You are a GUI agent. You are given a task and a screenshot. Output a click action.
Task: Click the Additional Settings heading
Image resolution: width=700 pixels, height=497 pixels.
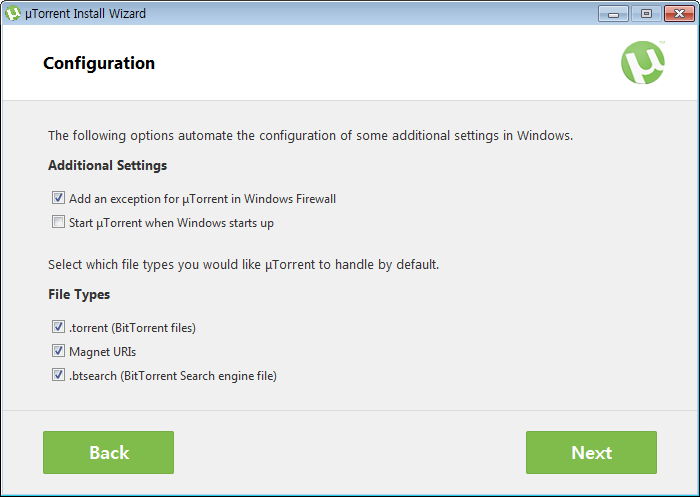[x=108, y=166]
